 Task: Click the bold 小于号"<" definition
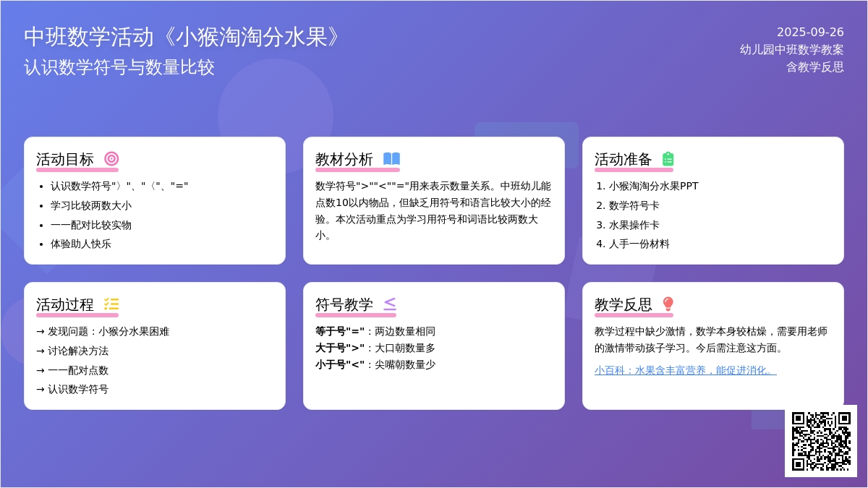click(x=340, y=364)
